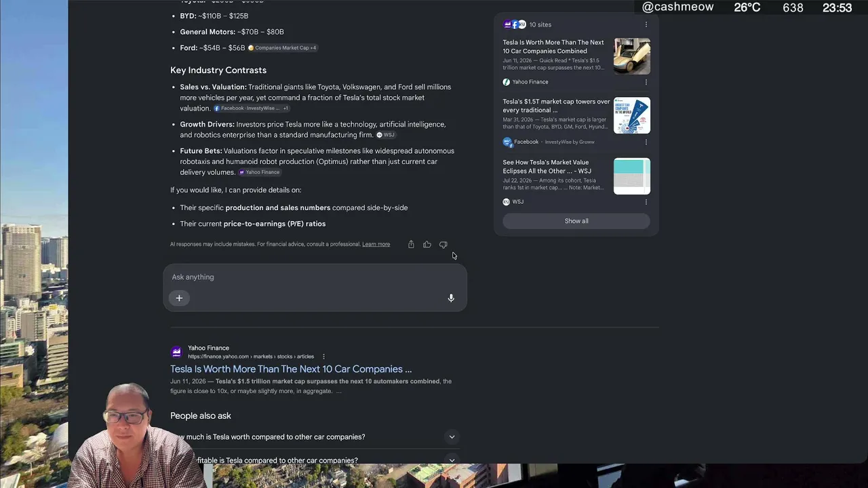This screenshot has height=488, width=868.
Task: Open more options for the Yahoo Finance source card
Action: coord(646,82)
